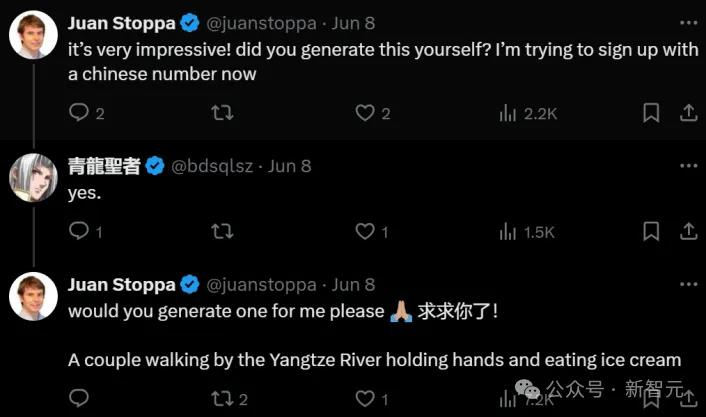This screenshot has width=706, height=417.
Task: Open 青龍聖者 profile avatar
Action: (33, 179)
